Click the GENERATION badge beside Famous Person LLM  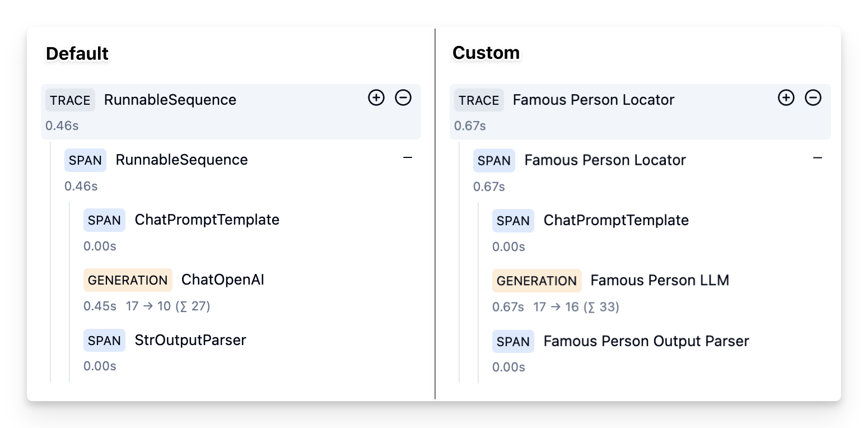537,281
